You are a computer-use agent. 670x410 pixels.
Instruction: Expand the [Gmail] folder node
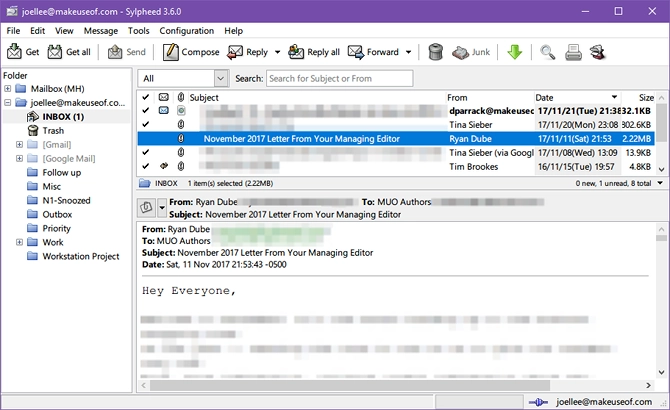point(19,144)
